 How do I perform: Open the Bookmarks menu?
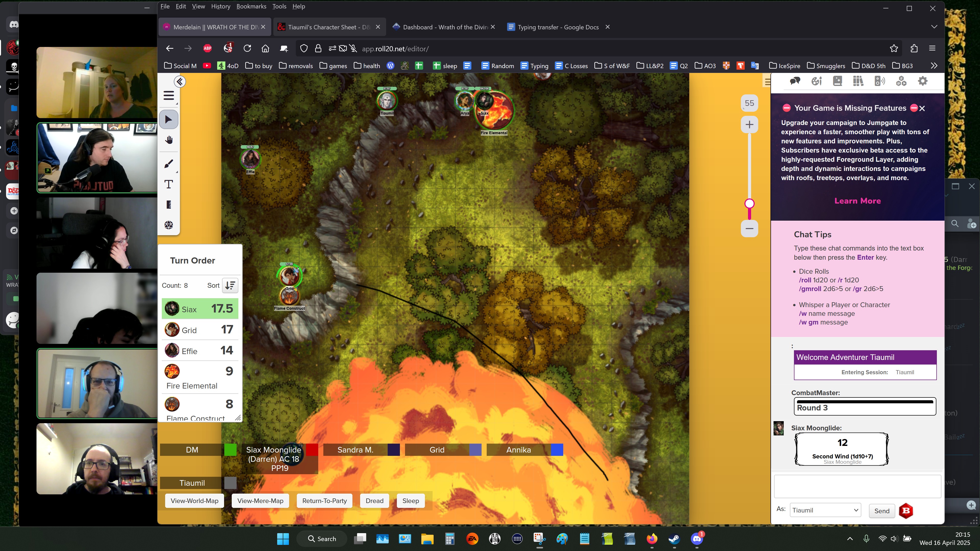point(251,6)
